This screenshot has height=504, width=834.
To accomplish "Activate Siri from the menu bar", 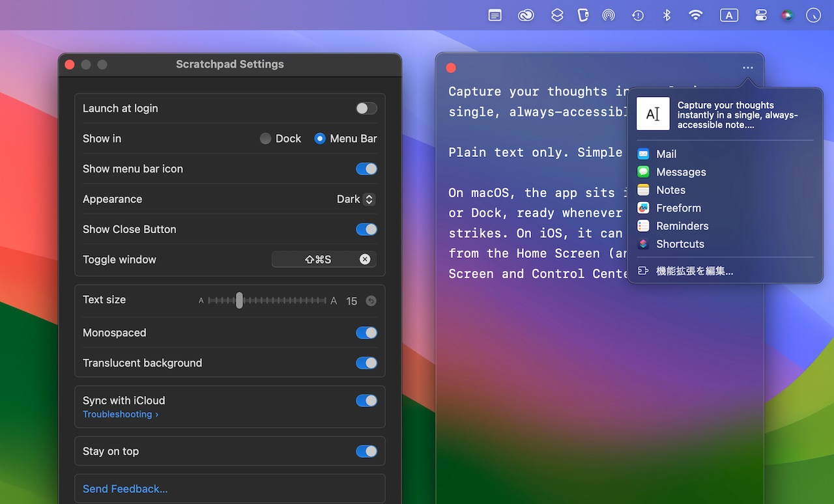I will (x=787, y=15).
